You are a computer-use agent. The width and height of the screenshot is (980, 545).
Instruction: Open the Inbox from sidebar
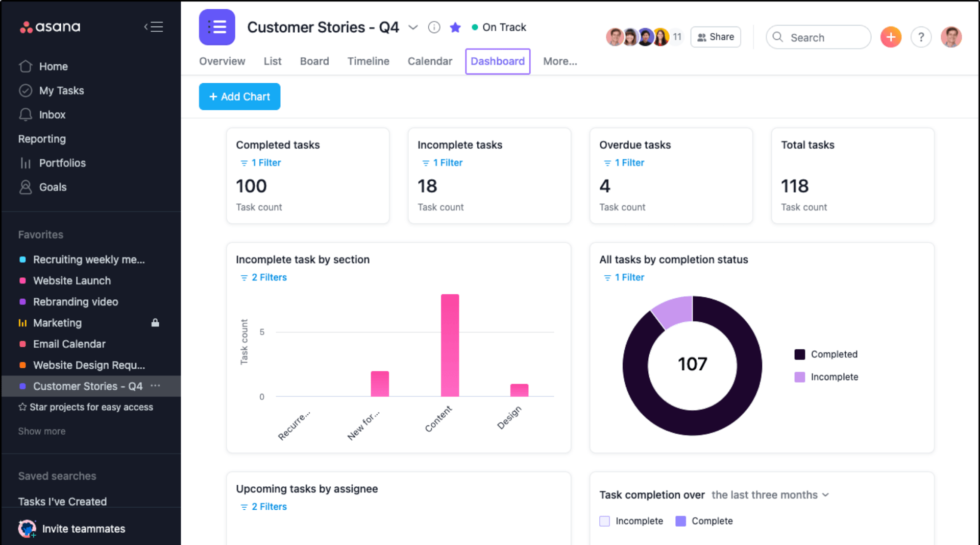53,114
